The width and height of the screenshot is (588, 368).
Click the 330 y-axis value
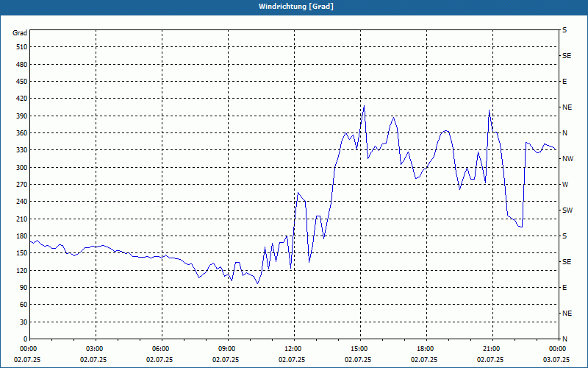tap(22, 150)
